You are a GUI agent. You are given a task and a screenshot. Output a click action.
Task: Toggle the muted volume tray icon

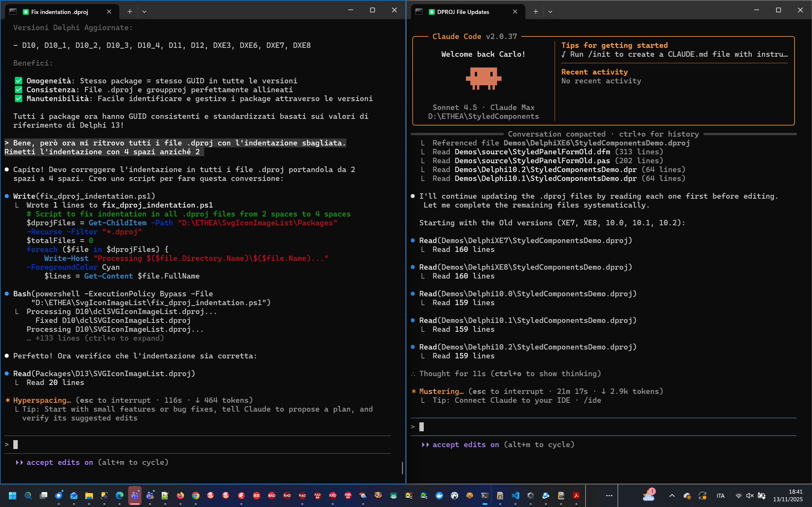click(750, 496)
